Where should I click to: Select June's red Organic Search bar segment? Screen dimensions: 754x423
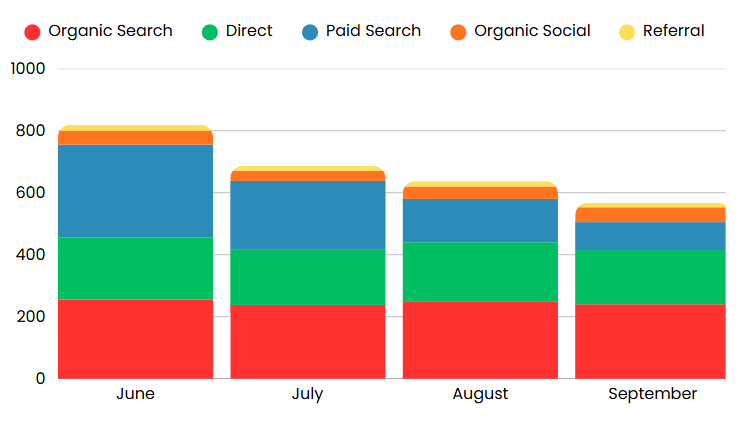pyautogui.click(x=135, y=338)
